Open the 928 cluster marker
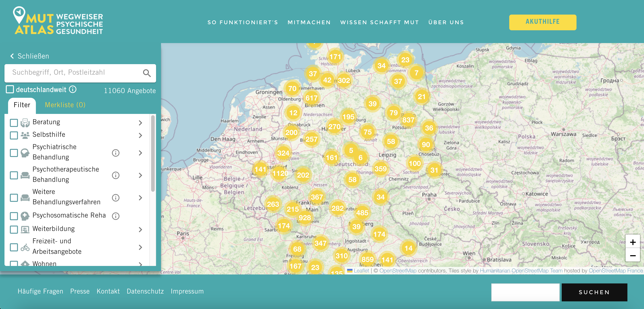This screenshot has width=644, height=309. [x=305, y=218]
